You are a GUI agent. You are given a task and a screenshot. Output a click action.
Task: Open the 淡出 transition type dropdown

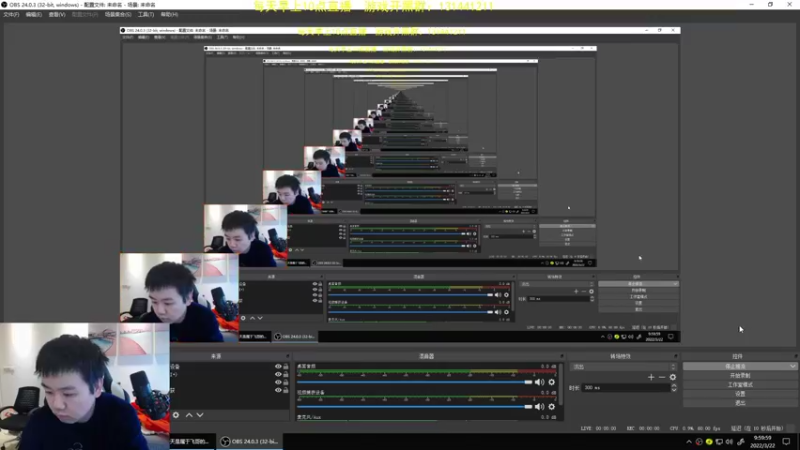(x=623, y=367)
